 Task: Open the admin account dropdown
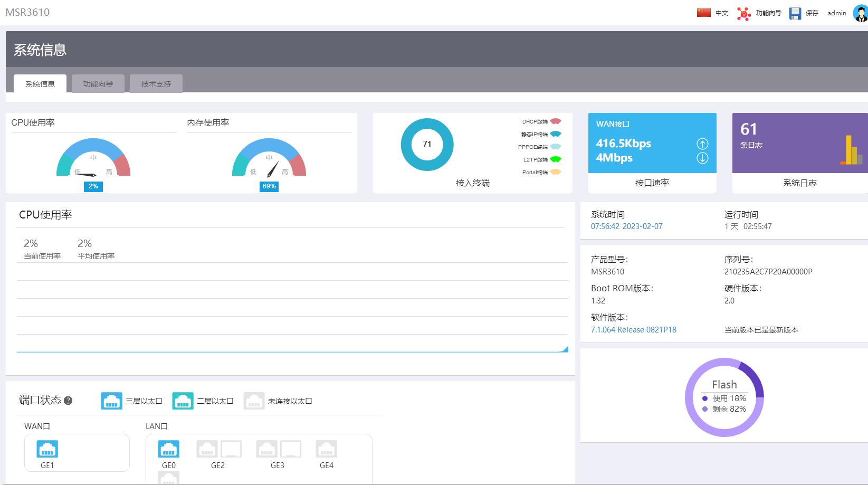[x=836, y=13]
